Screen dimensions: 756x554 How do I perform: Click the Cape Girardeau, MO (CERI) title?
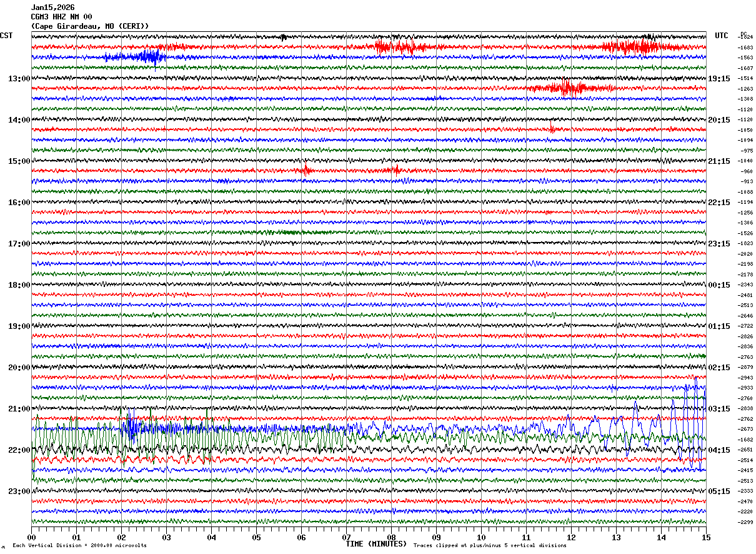pos(90,26)
